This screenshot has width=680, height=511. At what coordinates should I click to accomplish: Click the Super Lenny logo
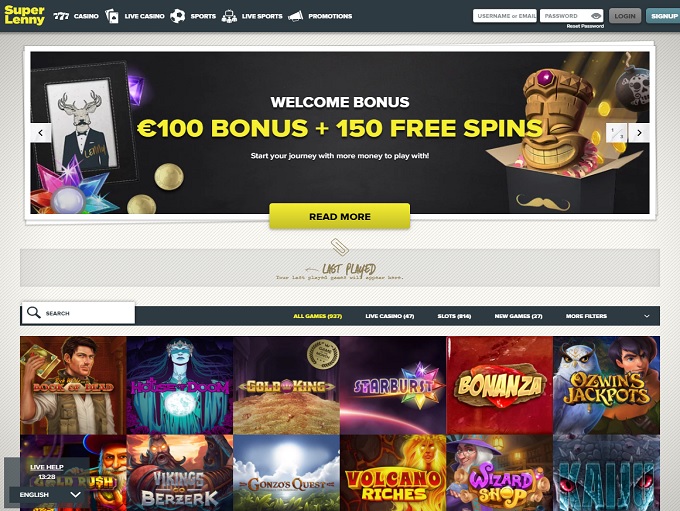coord(24,15)
